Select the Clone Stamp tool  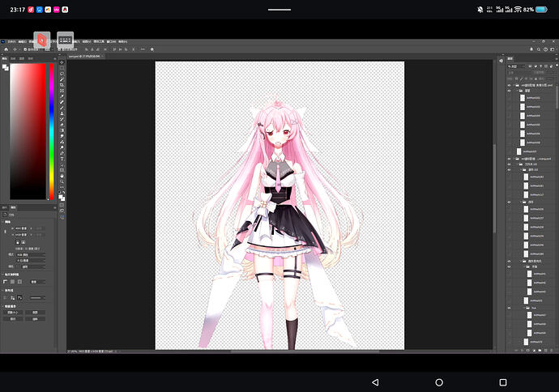62,113
